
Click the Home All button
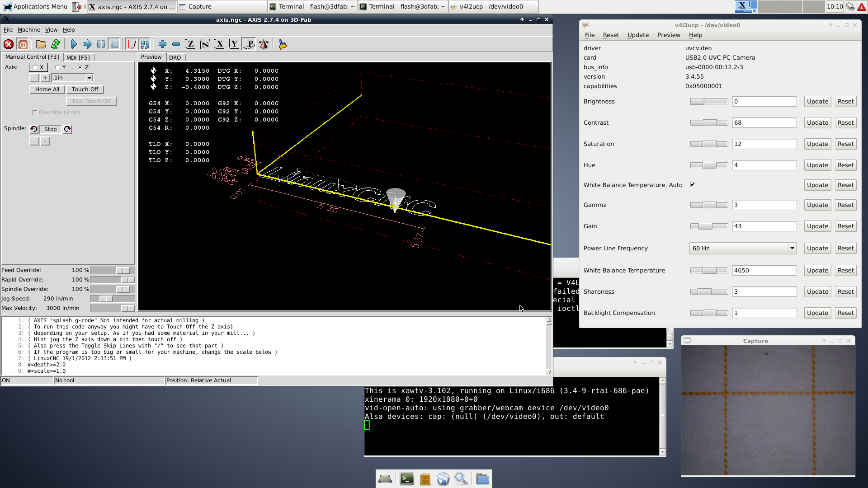pos(47,89)
